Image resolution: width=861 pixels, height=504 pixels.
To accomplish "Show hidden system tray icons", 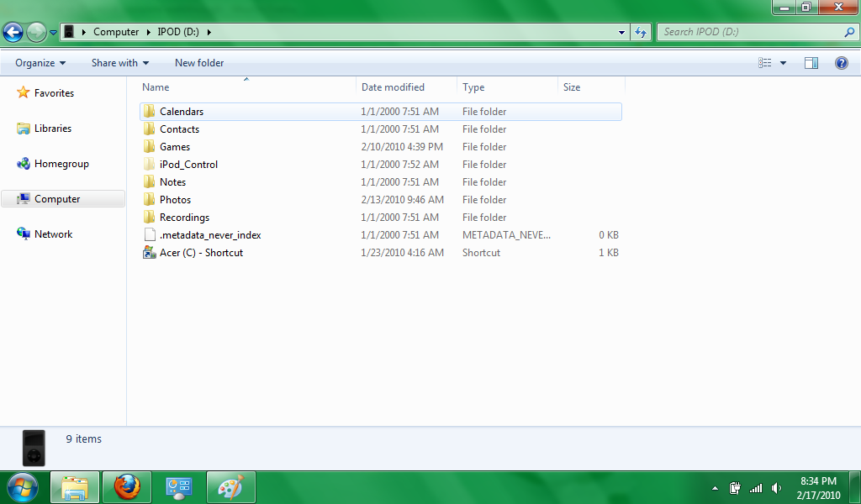I will 715,487.
